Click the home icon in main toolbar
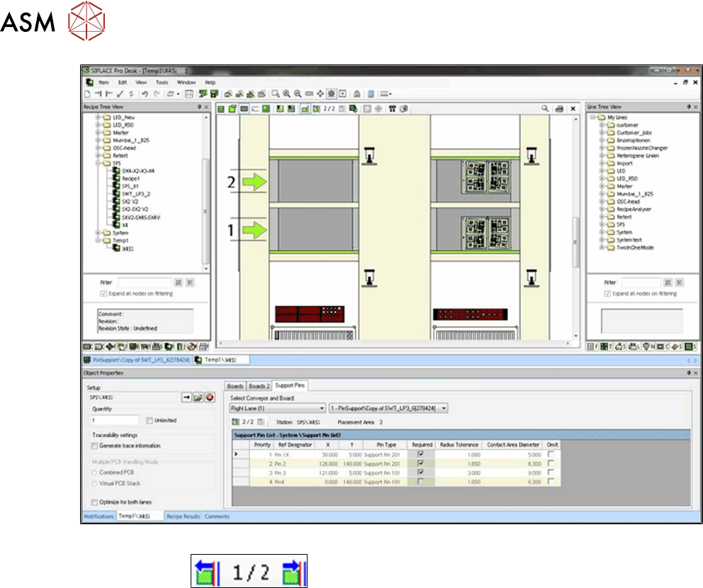The height and width of the screenshot is (588, 703). pos(357,94)
